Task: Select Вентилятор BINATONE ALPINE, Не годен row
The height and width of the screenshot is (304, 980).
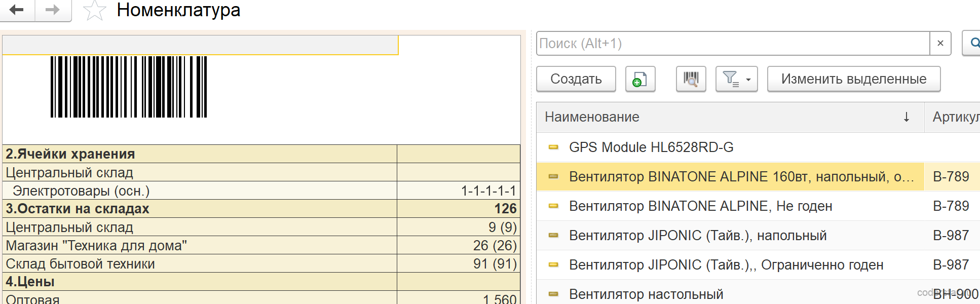Action: point(758,206)
